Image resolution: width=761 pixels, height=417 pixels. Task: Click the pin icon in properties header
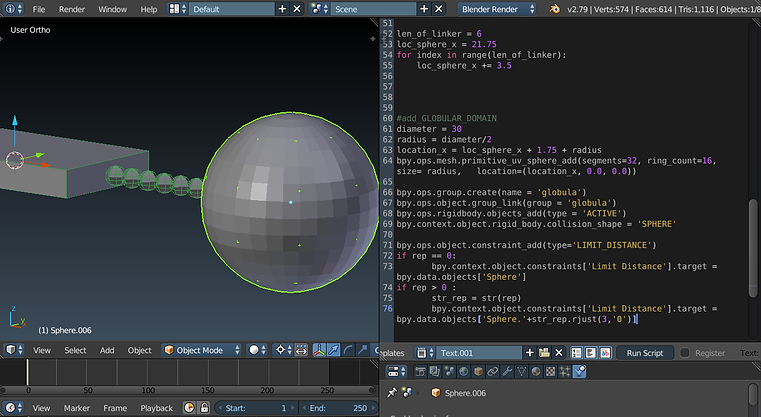pyautogui.click(x=391, y=393)
